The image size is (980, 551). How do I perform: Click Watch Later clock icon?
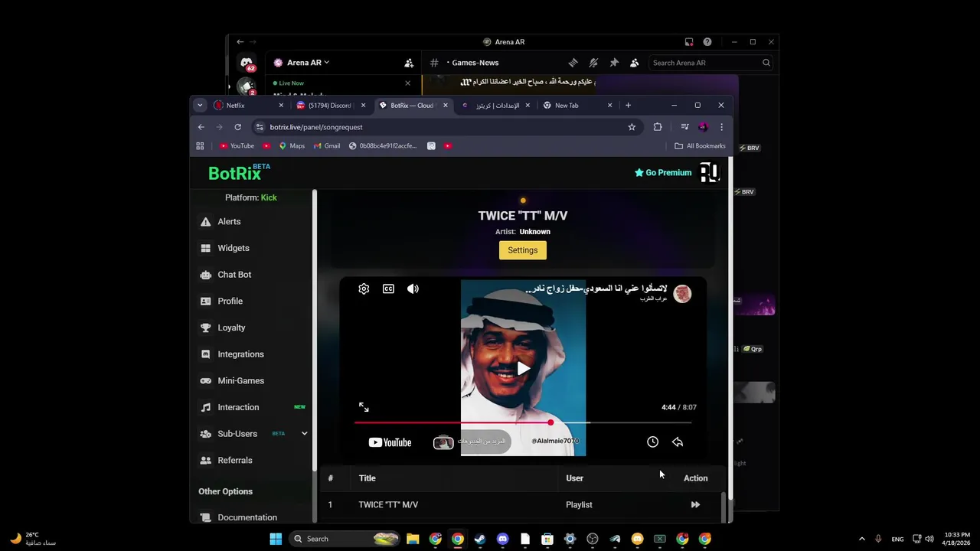pos(652,442)
